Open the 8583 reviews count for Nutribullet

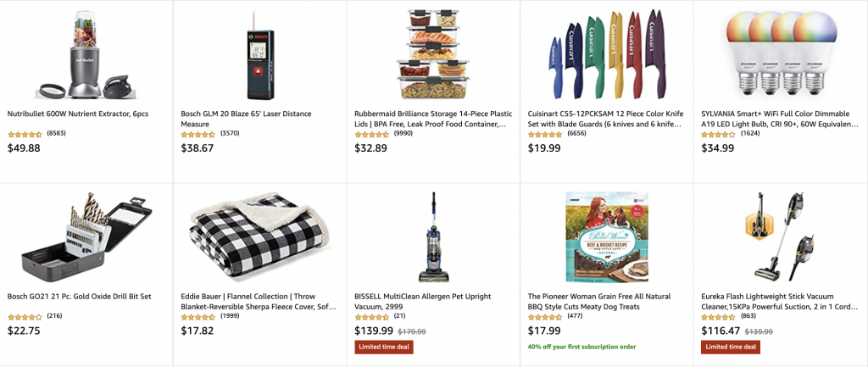coord(57,134)
